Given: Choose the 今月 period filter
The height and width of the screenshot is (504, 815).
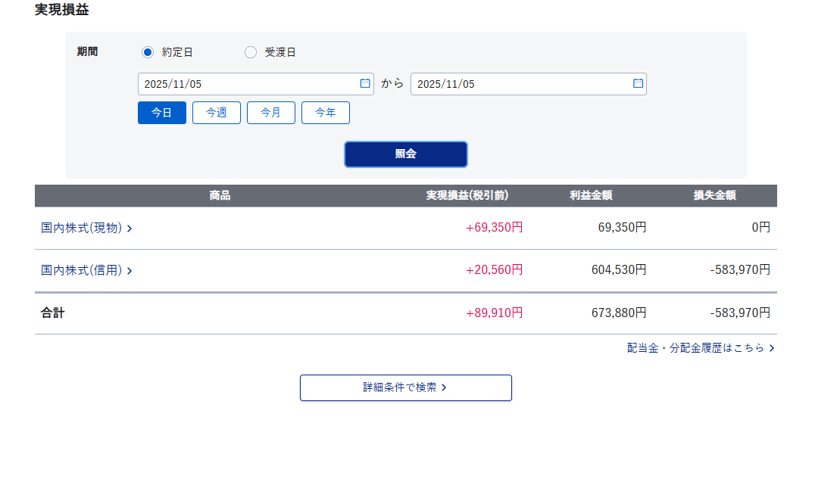Looking at the screenshot, I should coord(271,113).
